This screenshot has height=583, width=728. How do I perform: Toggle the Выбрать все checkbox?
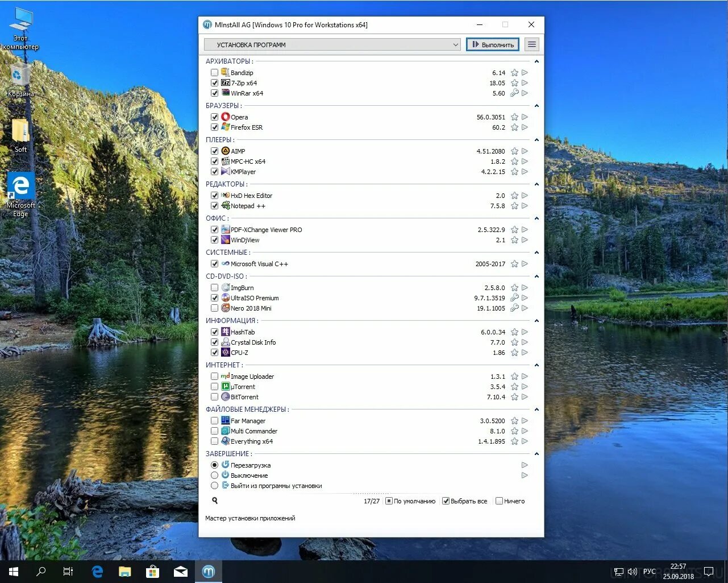point(446,501)
